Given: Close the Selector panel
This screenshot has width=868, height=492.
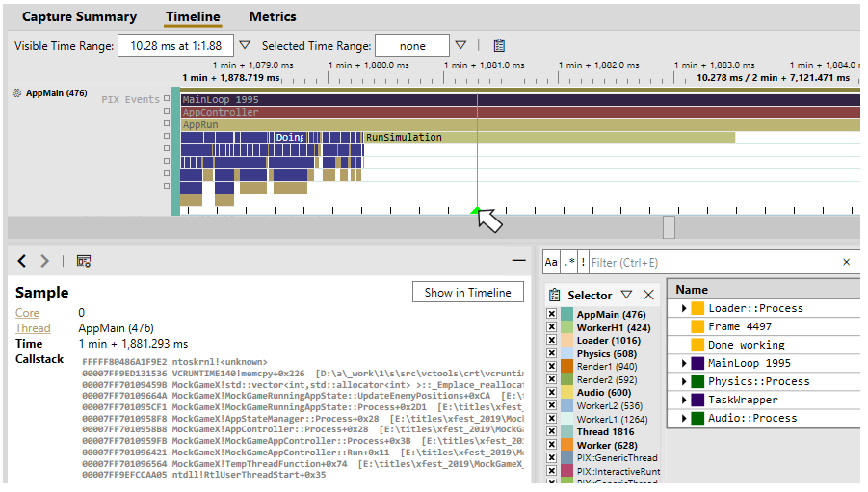Looking at the screenshot, I should [648, 295].
